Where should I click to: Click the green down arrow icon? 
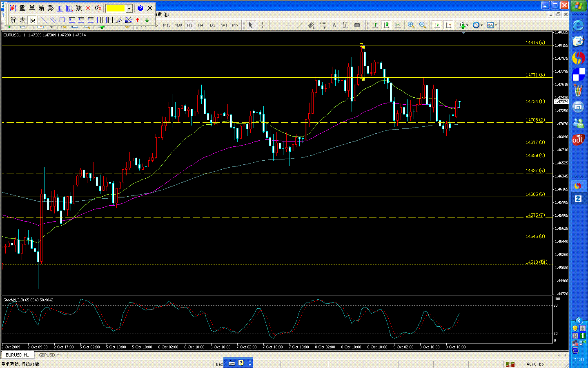147,20
